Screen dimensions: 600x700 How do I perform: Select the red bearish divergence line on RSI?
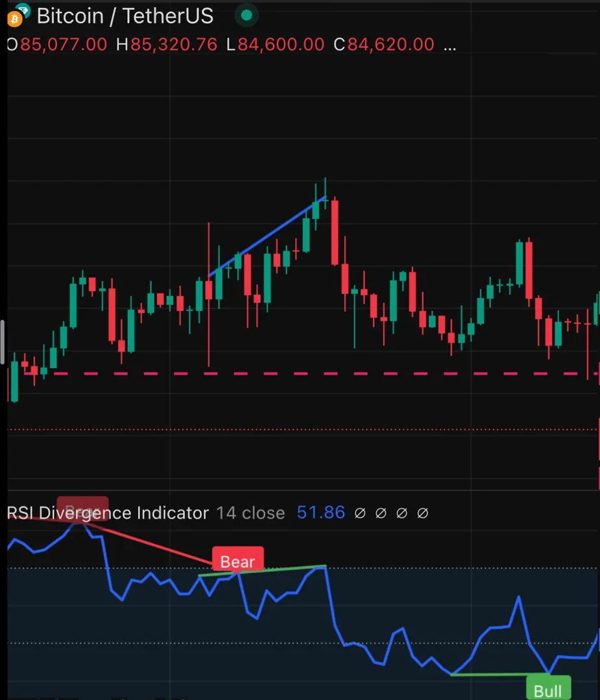click(x=147, y=543)
